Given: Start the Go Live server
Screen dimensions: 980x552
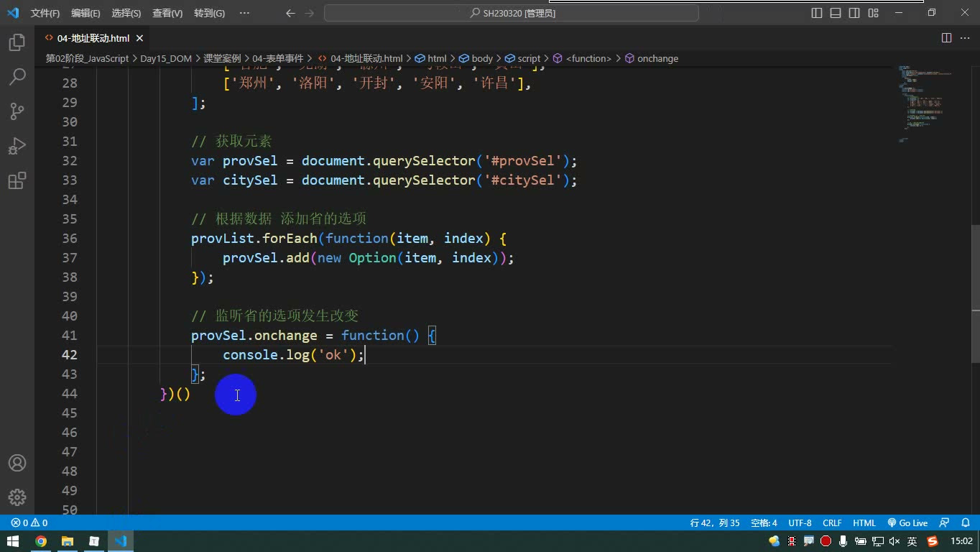Looking at the screenshot, I should [907, 523].
